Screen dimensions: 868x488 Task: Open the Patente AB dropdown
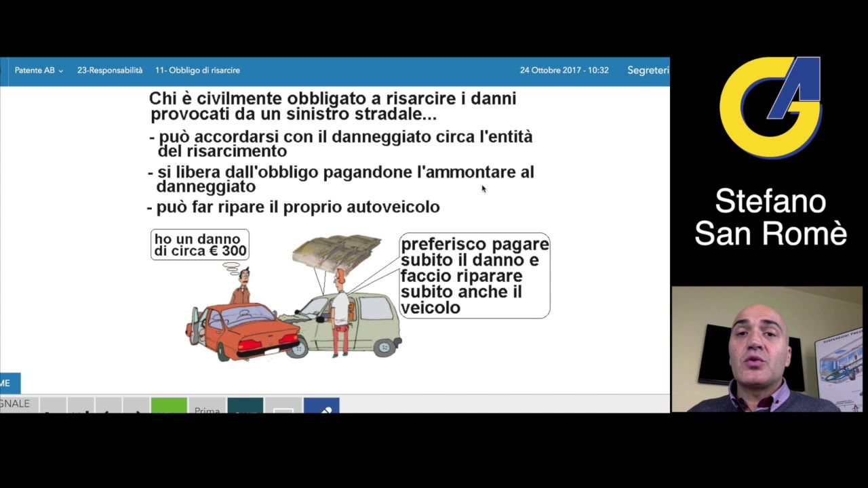(x=39, y=70)
